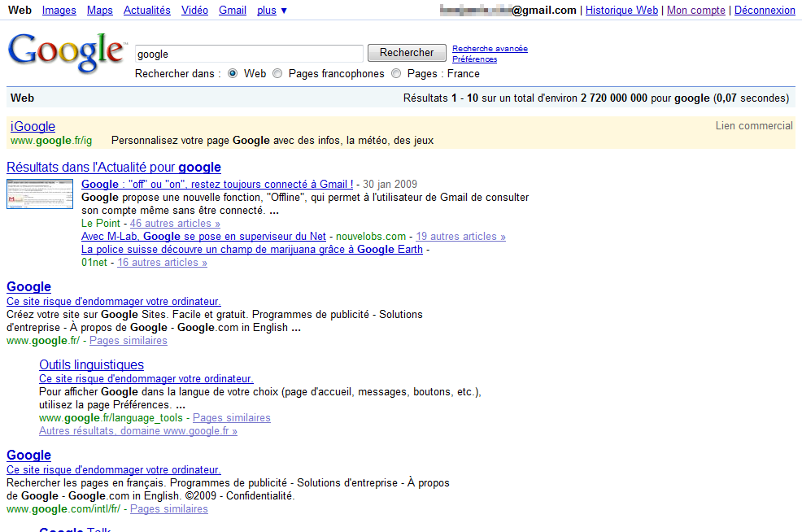The height and width of the screenshot is (532, 802).
Task: Choose Pages : France radio button
Action: click(x=396, y=74)
